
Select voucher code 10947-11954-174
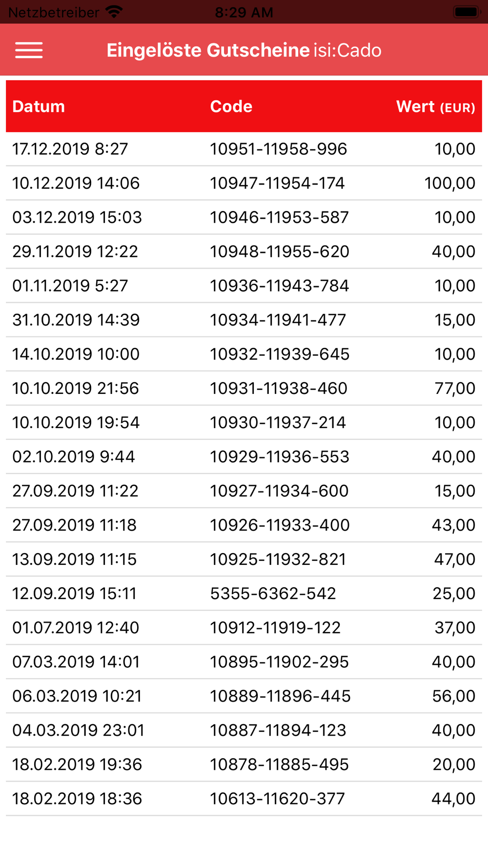click(x=277, y=183)
